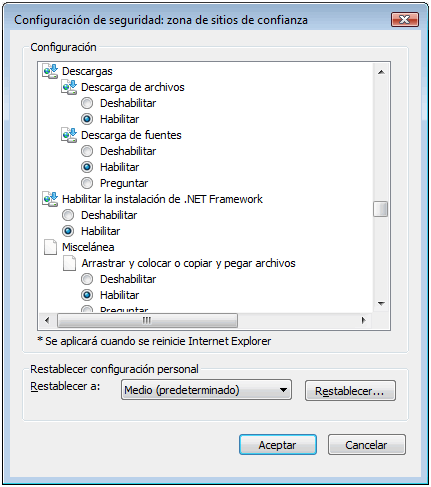Viewport: 431px width, 487px height.
Task: Click the vertical scrollbar thumb
Action: coord(381,209)
